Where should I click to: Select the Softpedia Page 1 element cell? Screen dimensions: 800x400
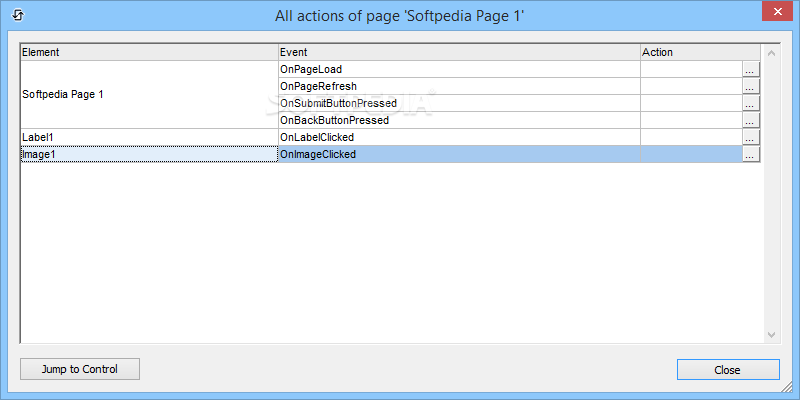pos(149,95)
